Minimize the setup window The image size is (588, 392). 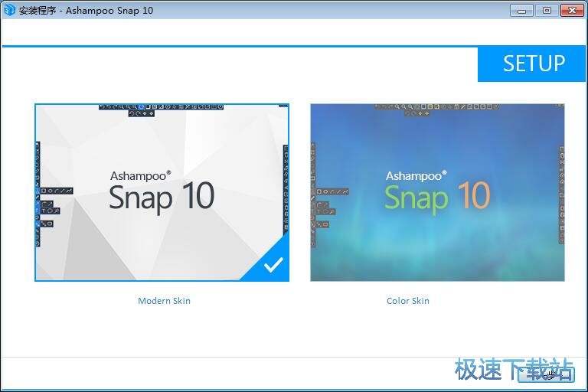point(521,11)
